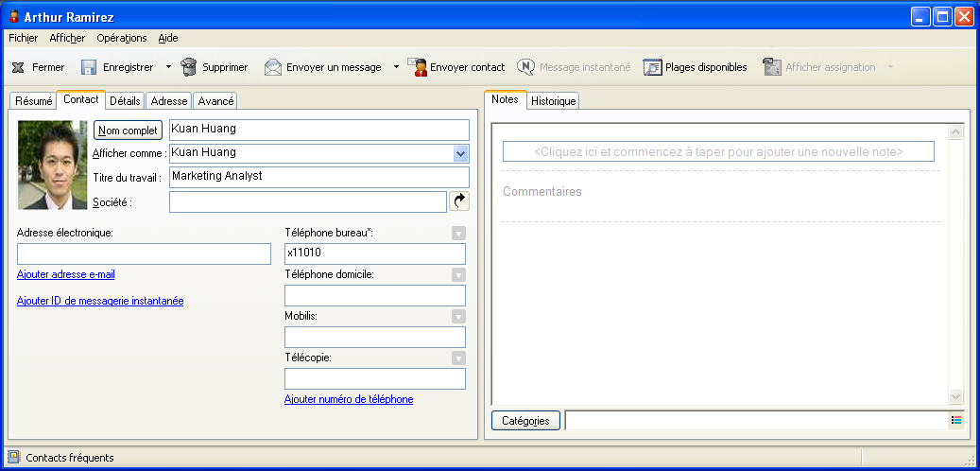Screen dimensions: 980x471
Task: Click the categories text field
Action: [757, 421]
